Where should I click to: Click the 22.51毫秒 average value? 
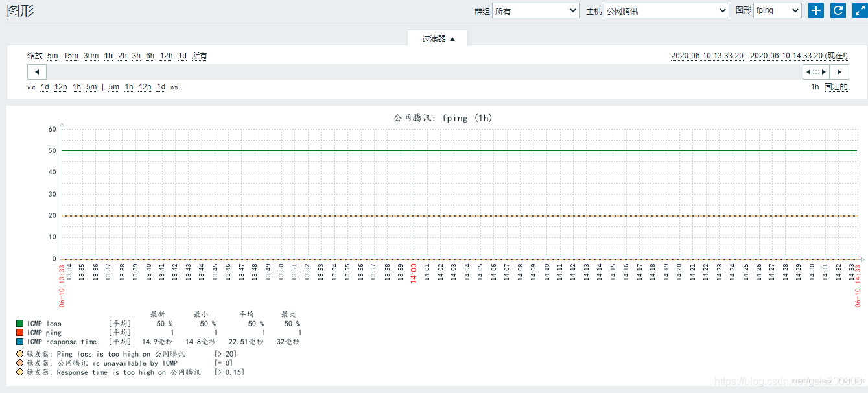[246, 341]
